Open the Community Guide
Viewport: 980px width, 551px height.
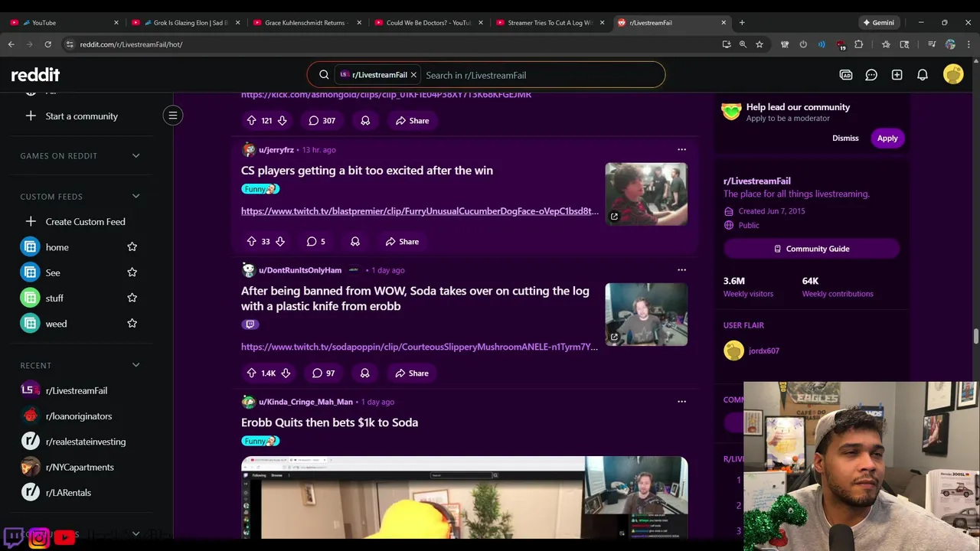[812, 249]
